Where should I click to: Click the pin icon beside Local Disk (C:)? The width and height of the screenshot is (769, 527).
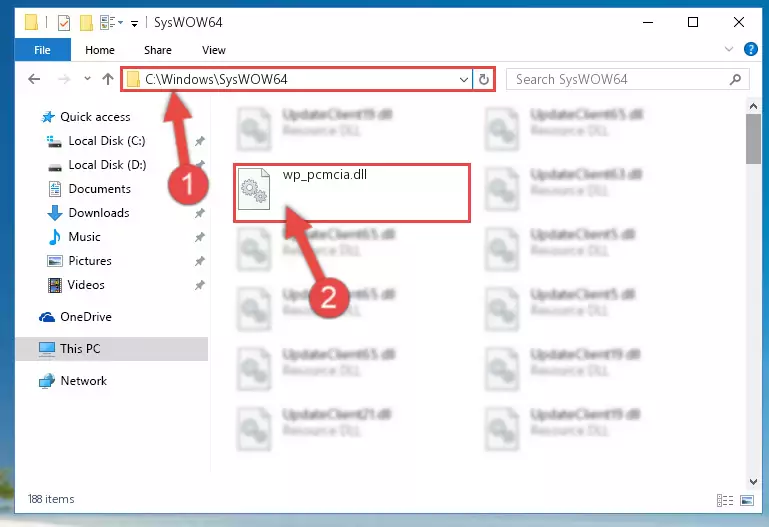pos(200,141)
